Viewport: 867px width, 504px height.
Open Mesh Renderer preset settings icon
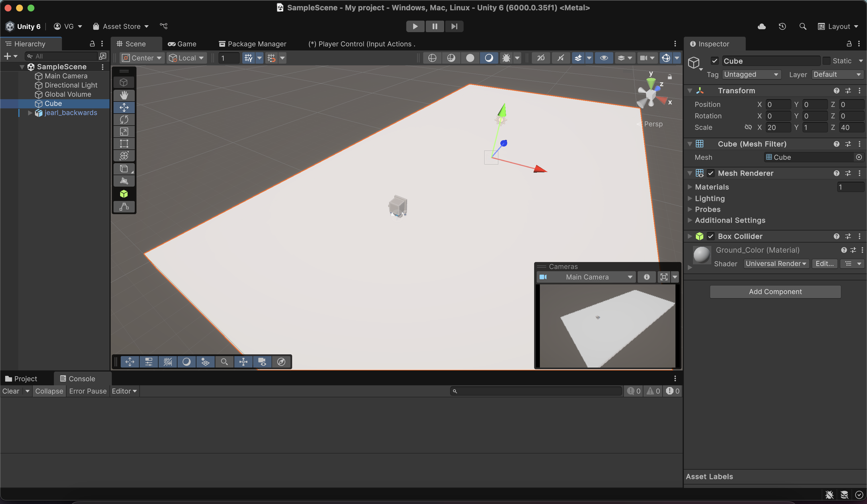(x=848, y=173)
